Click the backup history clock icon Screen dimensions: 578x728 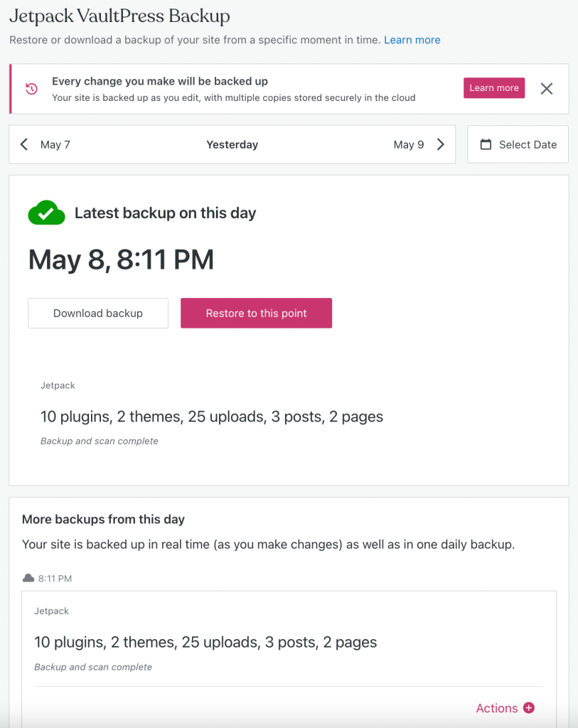(31, 89)
